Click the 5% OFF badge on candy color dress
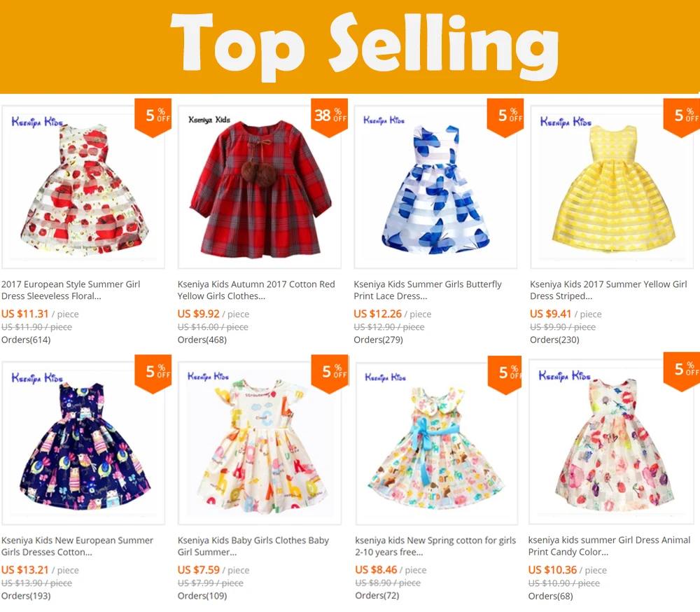This screenshot has width=700, height=612. pos(682,370)
